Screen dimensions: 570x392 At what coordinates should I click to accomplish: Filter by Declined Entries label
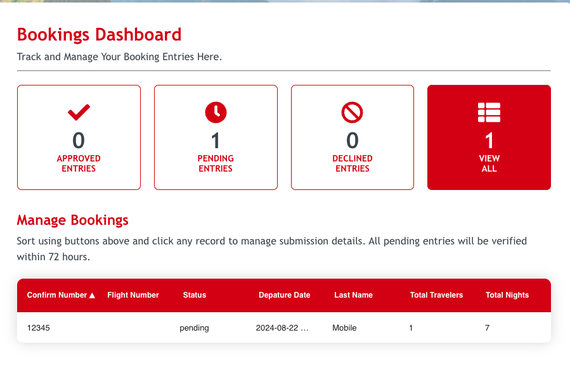point(353,163)
